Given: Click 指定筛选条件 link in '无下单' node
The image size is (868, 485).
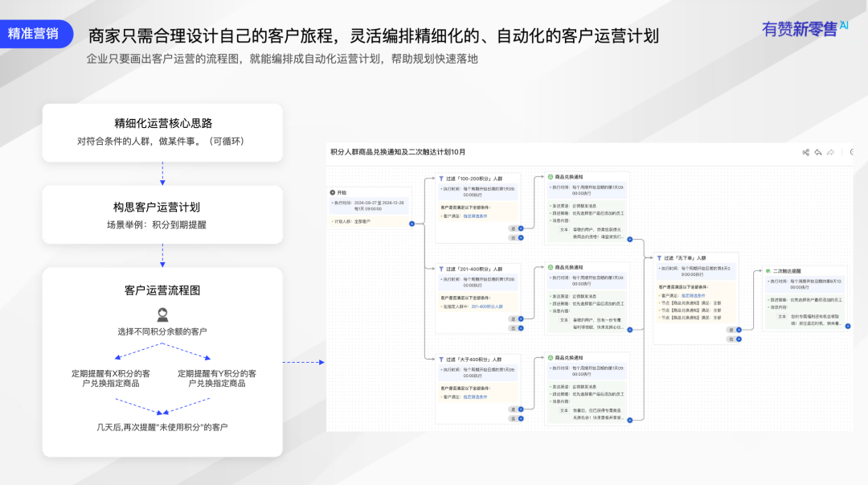Looking at the screenshot, I should pos(692,296).
